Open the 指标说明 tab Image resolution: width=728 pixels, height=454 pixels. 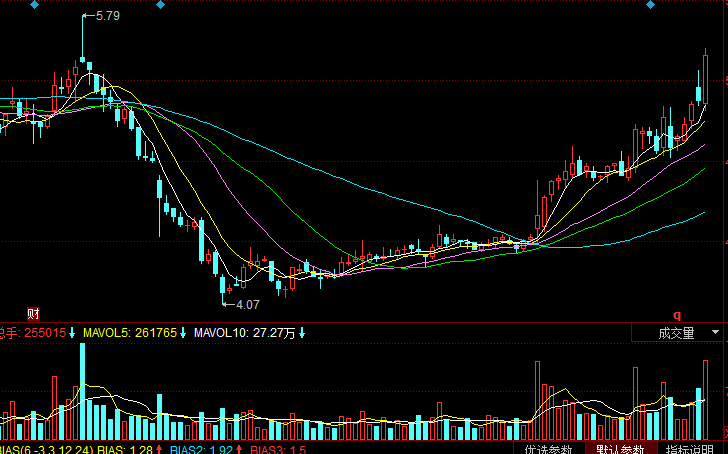click(x=689, y=449)
